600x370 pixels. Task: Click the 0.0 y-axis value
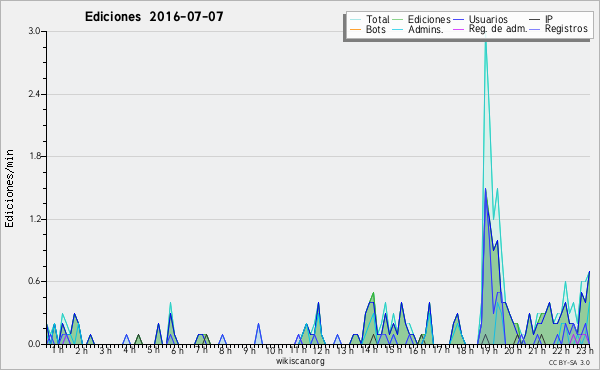[34, 344]
